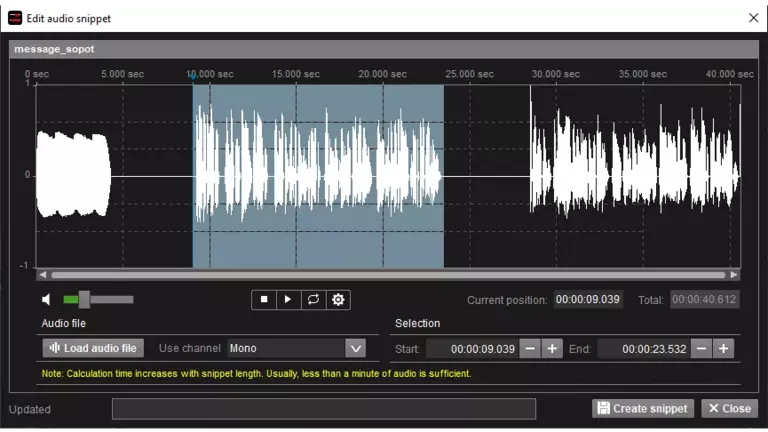Viewport: 768px width, 432px height.
Task: Toggle loop playback
Action: 313,299
